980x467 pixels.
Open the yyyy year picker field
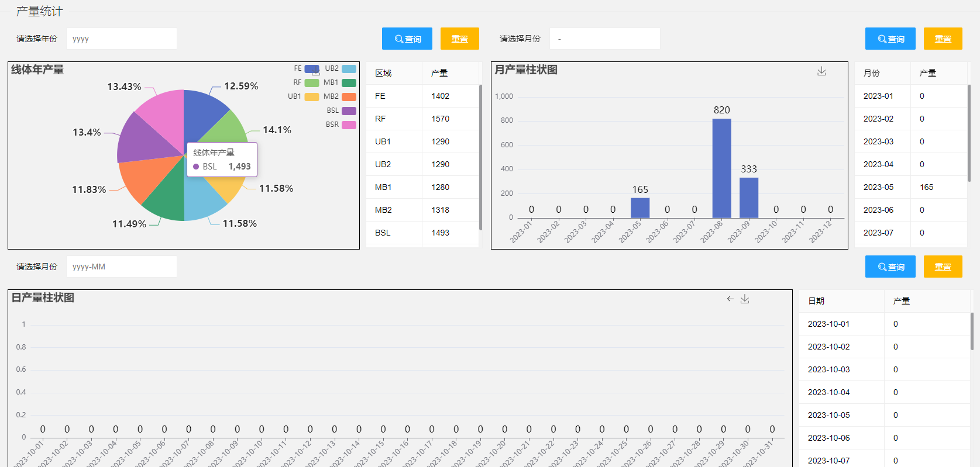[122, 39]
